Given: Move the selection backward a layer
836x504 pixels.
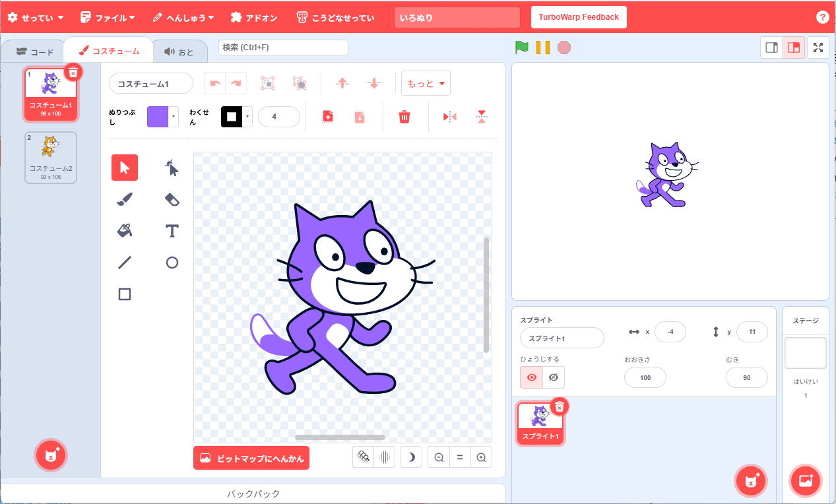Looking at the screenshot, I should coord(373,83).
